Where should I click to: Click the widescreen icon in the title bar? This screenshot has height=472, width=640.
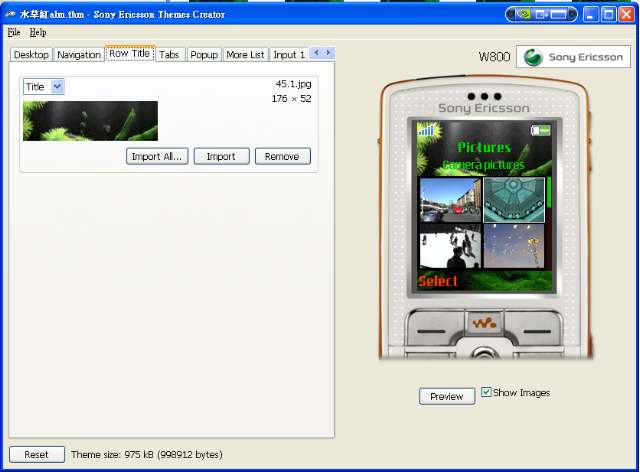558,15
